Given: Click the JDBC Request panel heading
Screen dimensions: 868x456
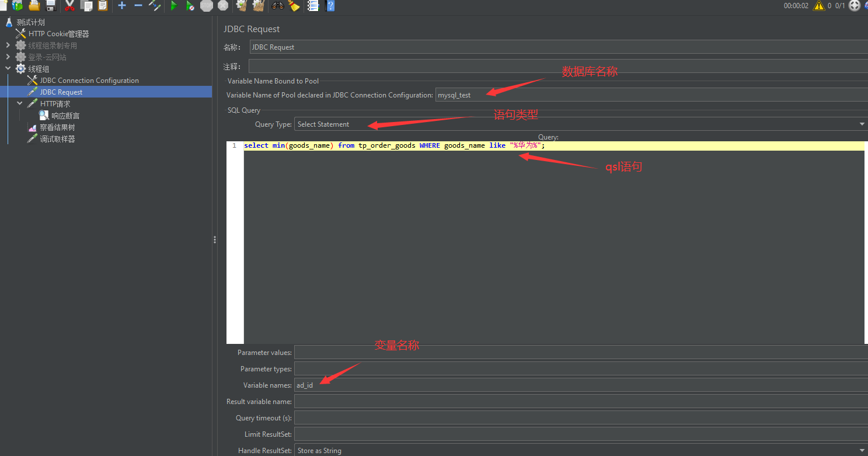Looking at the screenshot, I should click(252, 29).
